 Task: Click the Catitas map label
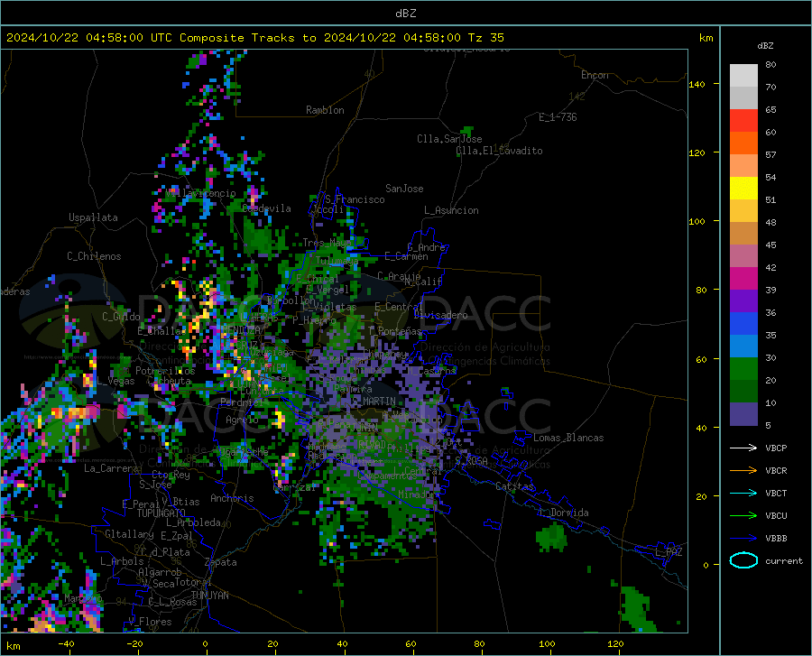point(514,486)
